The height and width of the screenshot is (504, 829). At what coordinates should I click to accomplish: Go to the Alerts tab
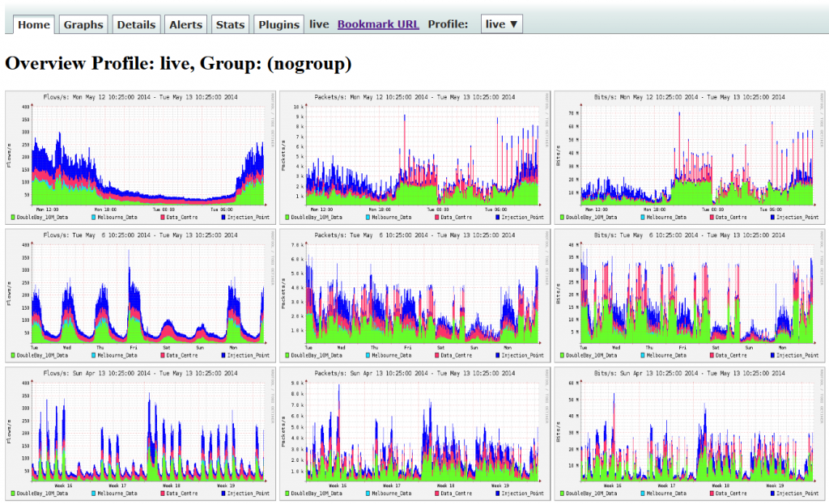[x=186, y=24]
